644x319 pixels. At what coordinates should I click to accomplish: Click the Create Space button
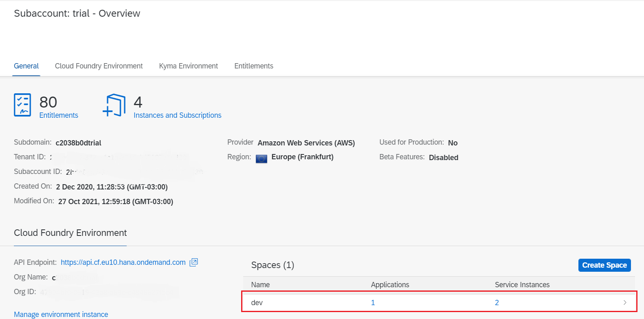coord(604,265)
